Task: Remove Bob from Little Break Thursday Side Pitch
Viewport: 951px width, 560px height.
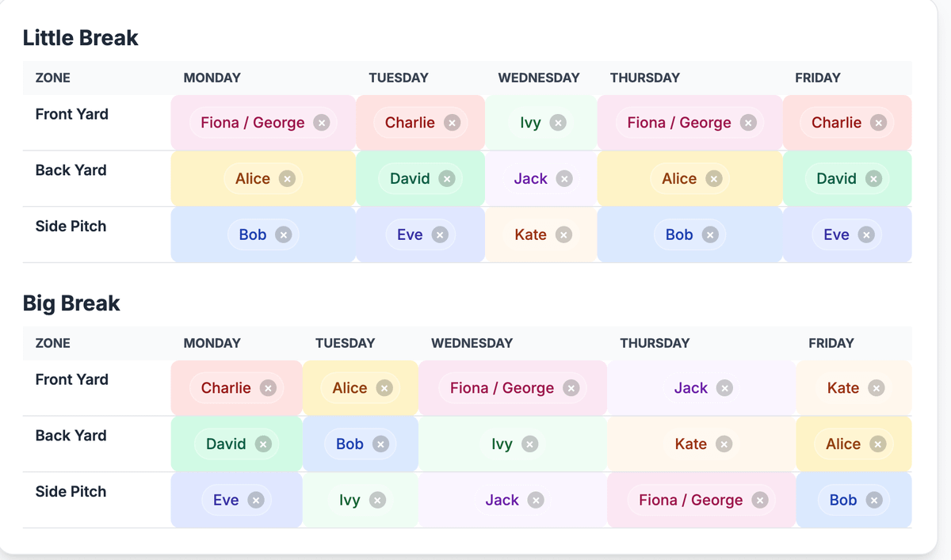Action: point(710,234)
